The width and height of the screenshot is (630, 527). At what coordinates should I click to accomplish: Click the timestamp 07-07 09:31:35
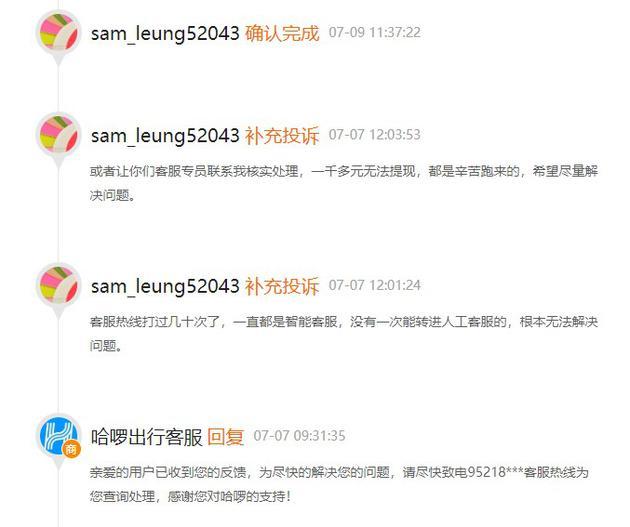[x=299, y=436]
